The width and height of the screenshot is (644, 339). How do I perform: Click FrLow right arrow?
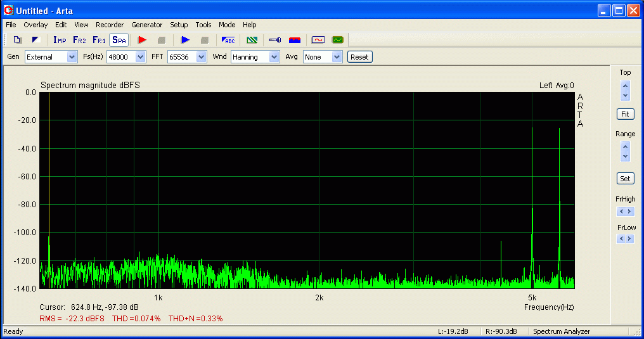point(629,238)
